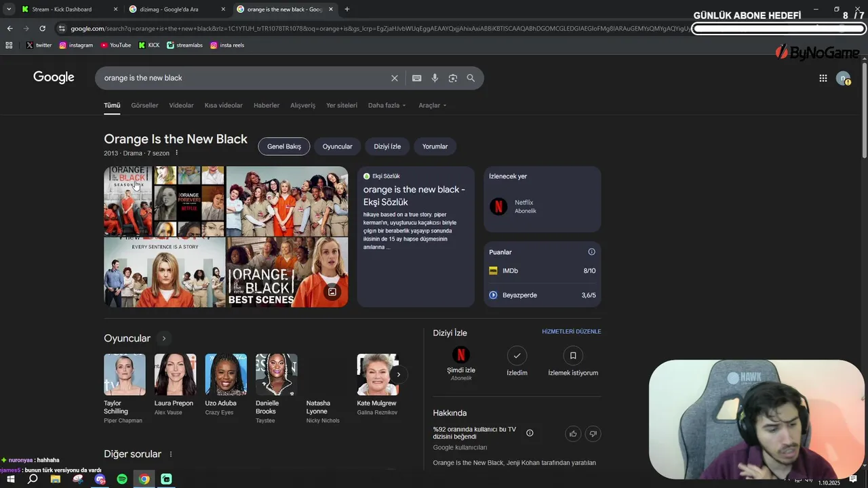Click inside the Google search field
The width and height of the screenshot is (868, 488).
pos(244,78)
